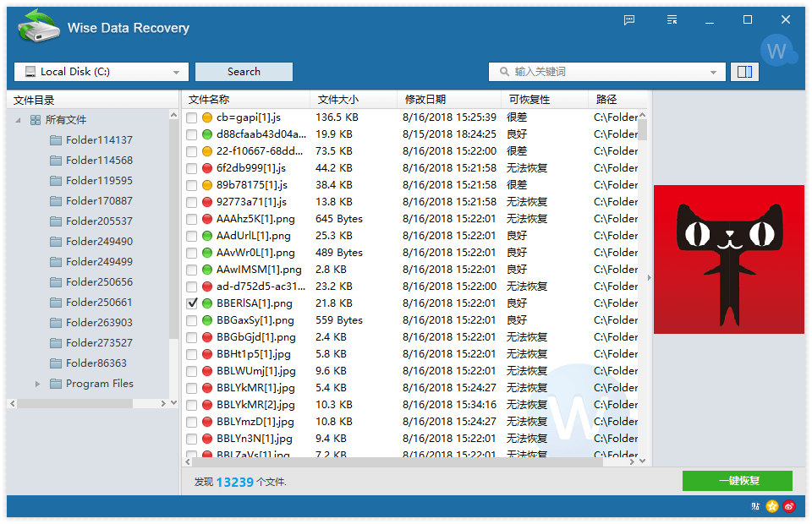Sort by 路径 column header
Screen dimensions: 812x524
coord(617,100)
